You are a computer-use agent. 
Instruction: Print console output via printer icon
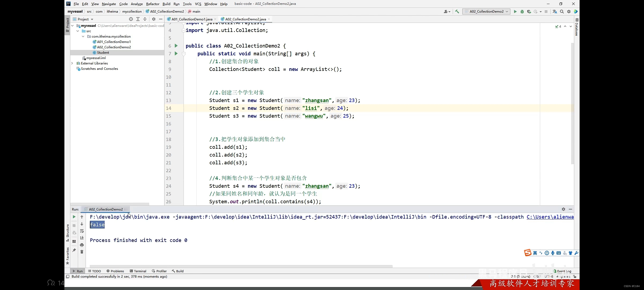(82, 245)
